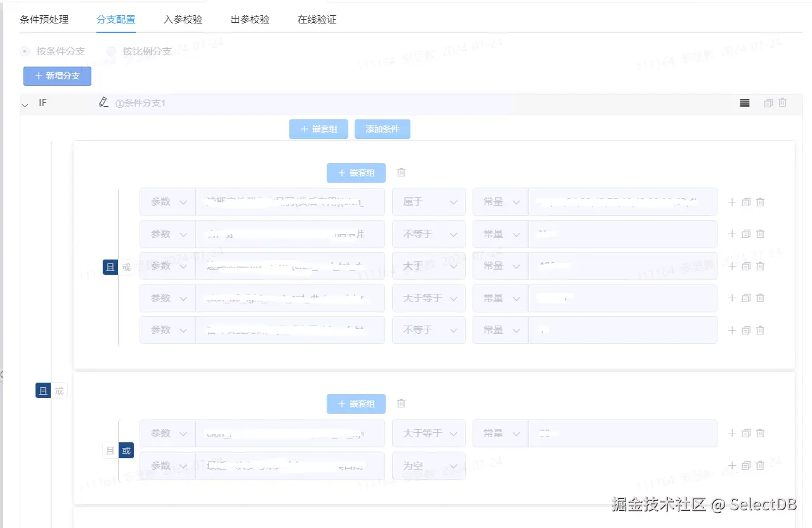Choose 或 for the group containing the 属于 row
This screenshot has width=812, height=528.
[126, 267]
